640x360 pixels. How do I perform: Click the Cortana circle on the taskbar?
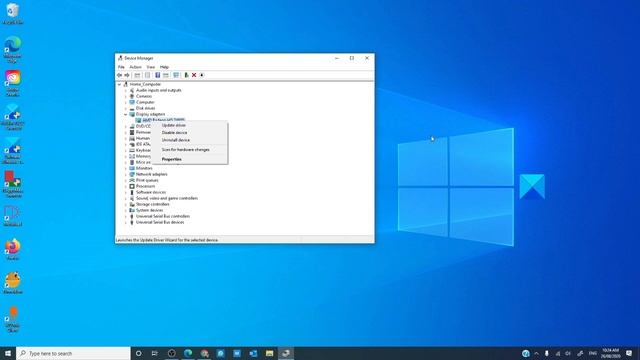[x=138, y=353]
